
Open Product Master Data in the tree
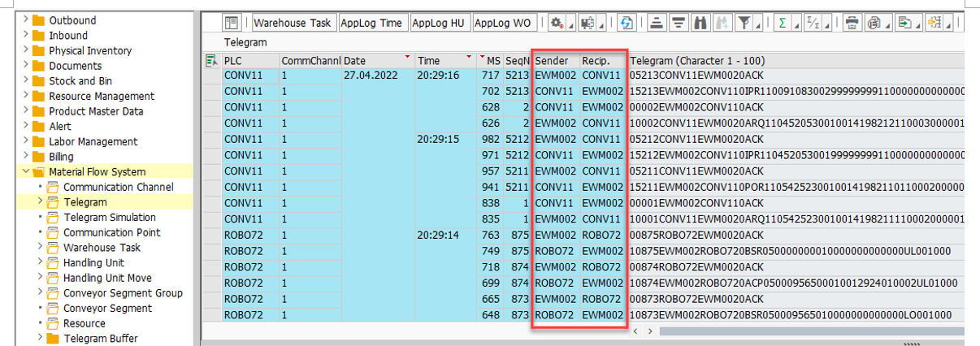point(96,111)
